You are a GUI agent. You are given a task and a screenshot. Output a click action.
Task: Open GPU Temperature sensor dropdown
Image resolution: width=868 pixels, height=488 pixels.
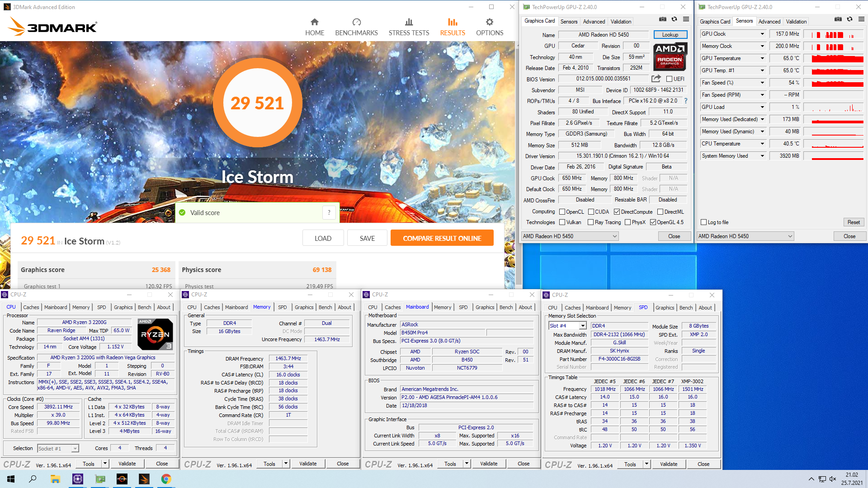click(x=762, y=58)
